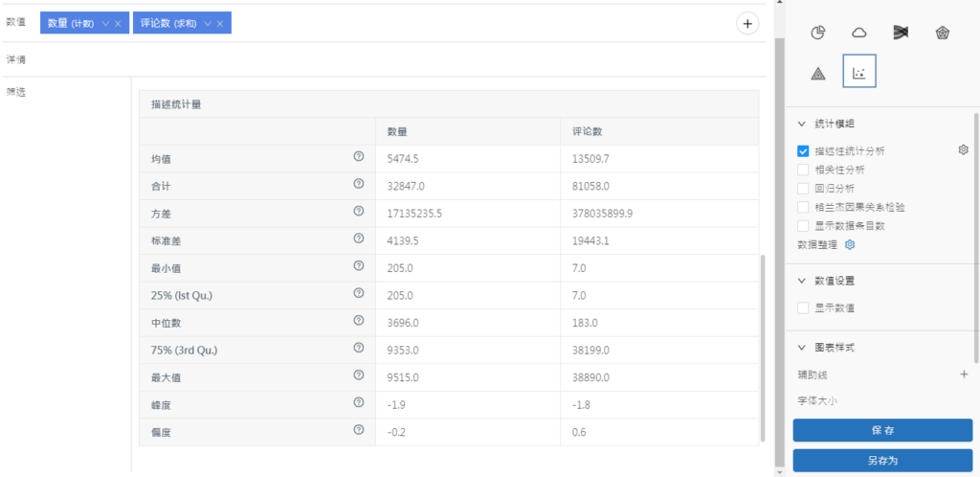Select the pyramid triangle chart icon

pos(818,73)
